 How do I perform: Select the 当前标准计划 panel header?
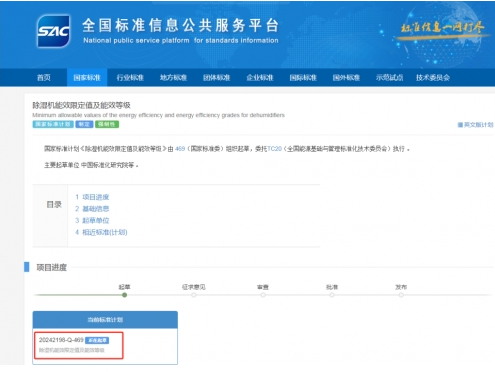[x=105, y=320]
